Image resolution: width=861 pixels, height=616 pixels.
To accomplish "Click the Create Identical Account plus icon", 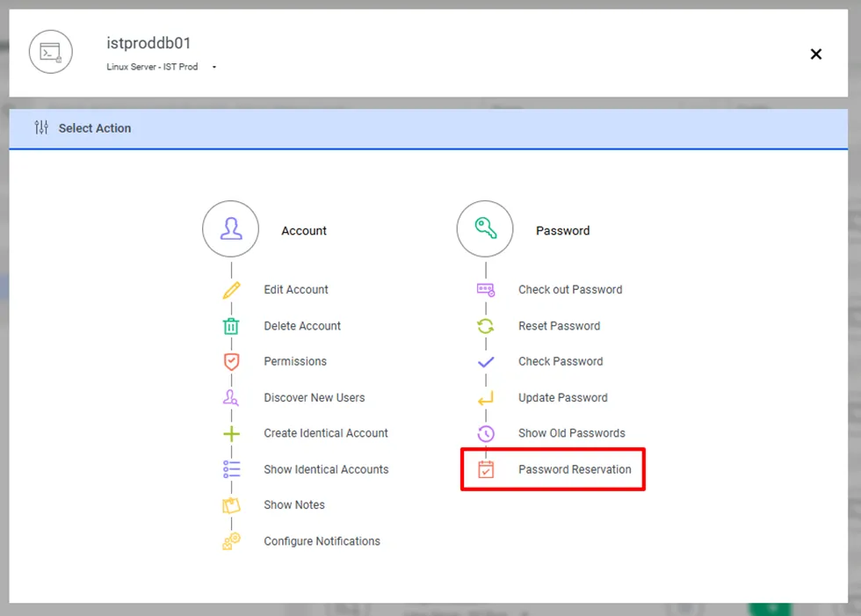I will point(231,434).
